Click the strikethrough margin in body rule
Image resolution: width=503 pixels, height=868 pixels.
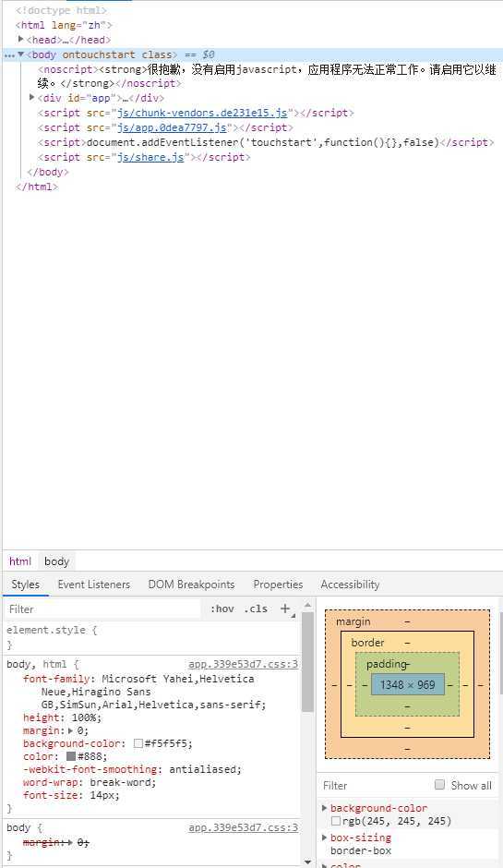pos(55,842)
